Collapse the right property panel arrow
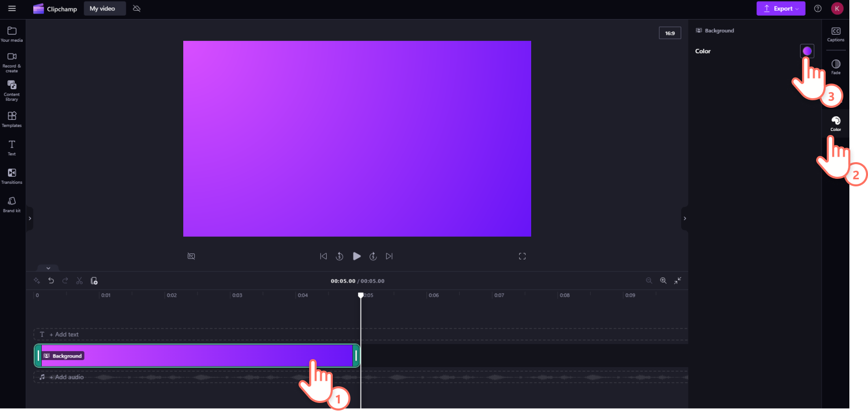 pos(685,219)
